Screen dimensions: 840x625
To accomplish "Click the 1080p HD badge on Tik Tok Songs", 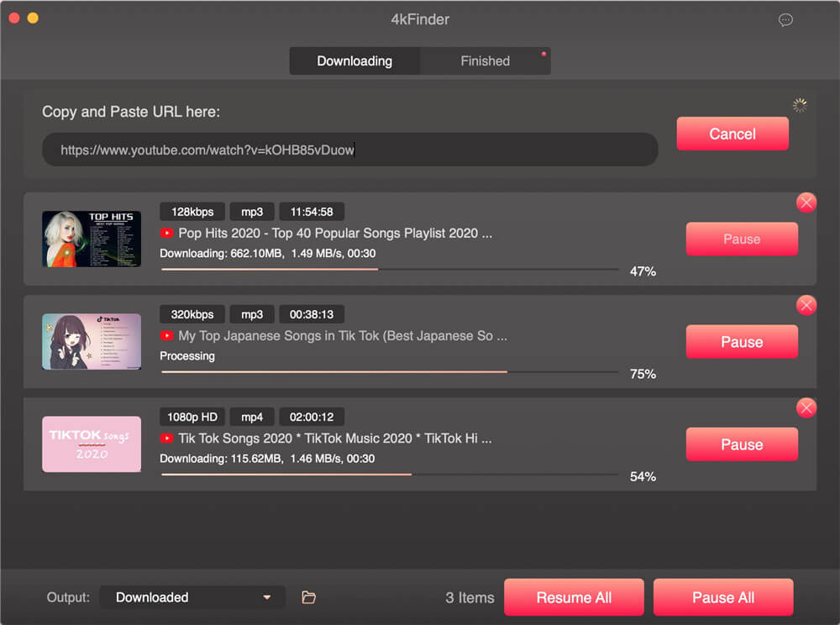I will click(x=192, y=416).
